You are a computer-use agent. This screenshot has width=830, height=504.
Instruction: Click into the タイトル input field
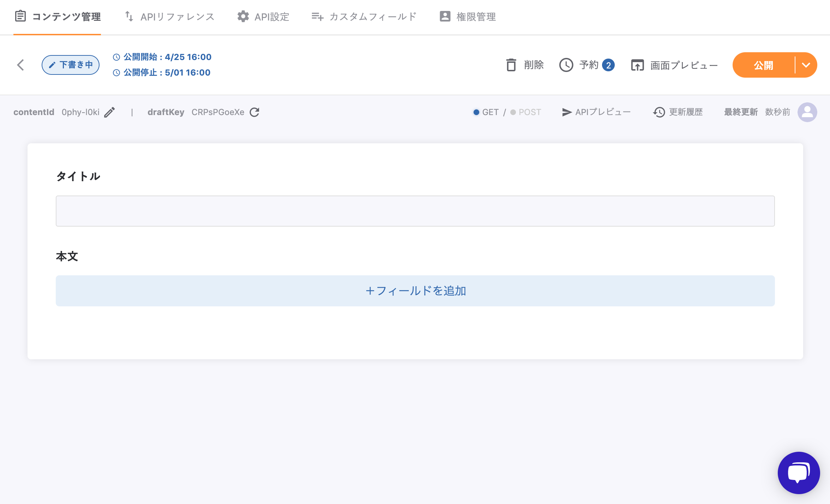click(x=415, y=211)
